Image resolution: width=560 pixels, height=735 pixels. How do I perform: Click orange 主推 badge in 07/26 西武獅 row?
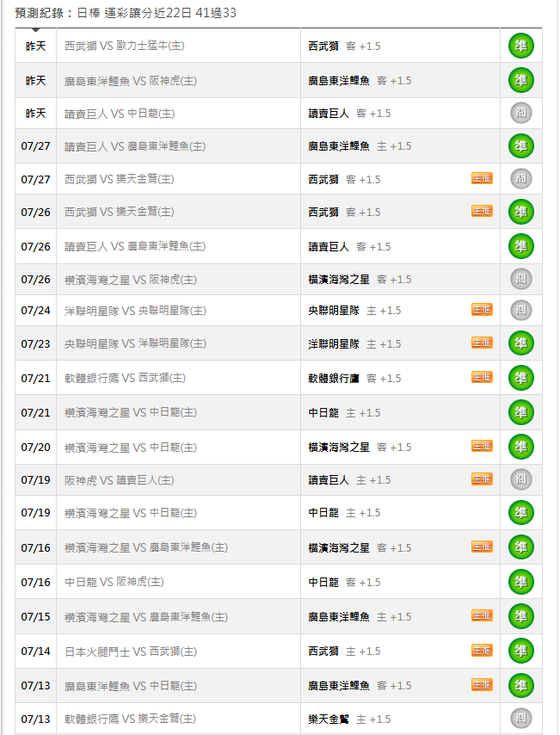[482, 211]
